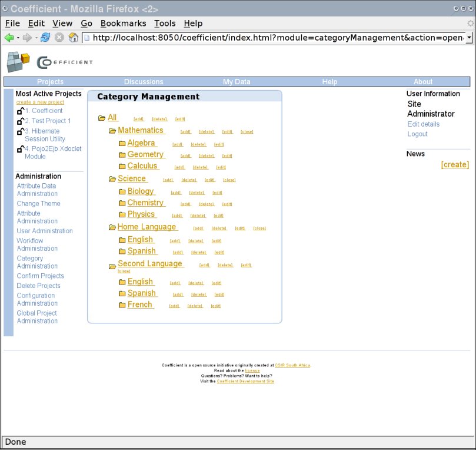
Task: Click the folder icon next to French
Action: coord(122,305)
